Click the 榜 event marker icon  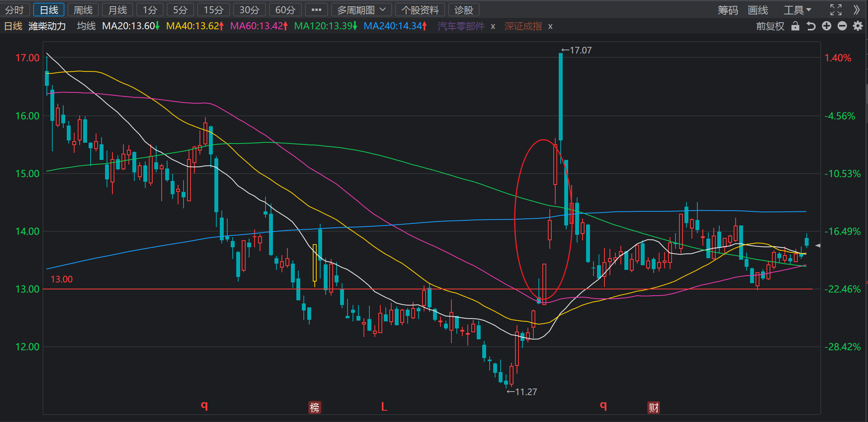pos(314,408)
